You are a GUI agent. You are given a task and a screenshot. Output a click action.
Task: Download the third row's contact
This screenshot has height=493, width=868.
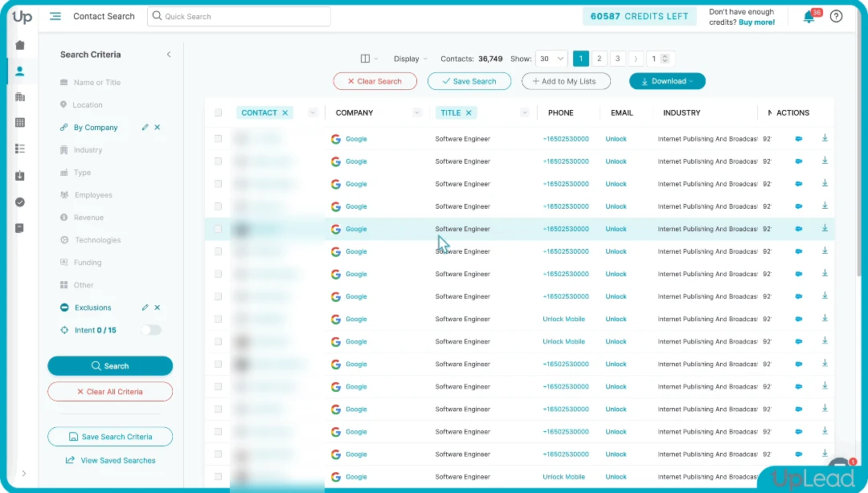825,183
